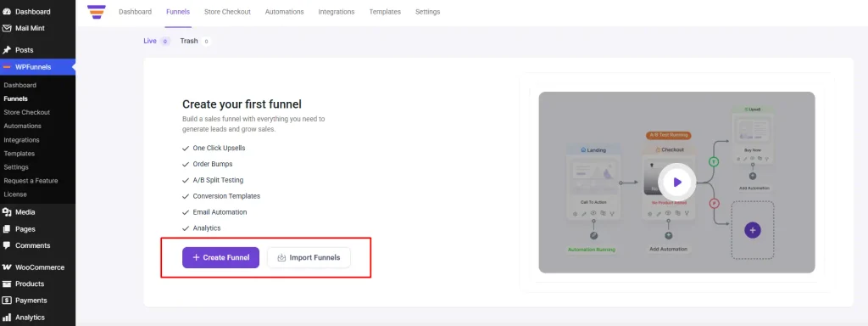Click the Comments bubble icon

click(x=7, y=245)
